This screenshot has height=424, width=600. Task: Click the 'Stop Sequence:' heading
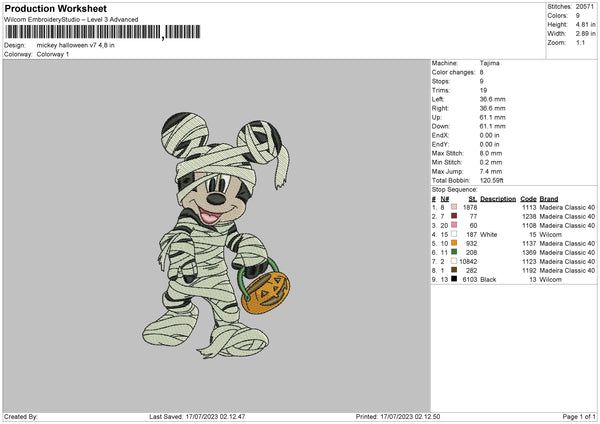pyautogui.click(x=455, y=190)
